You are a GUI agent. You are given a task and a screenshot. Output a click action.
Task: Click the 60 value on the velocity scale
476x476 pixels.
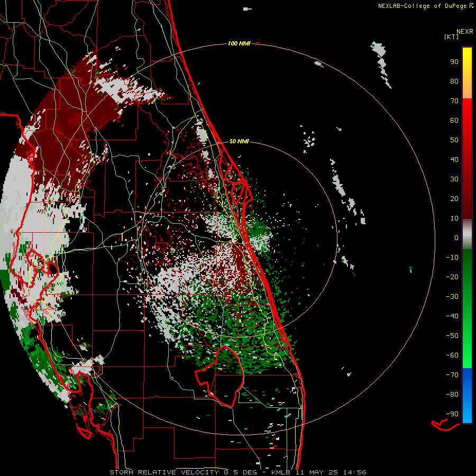pos(454,121)
